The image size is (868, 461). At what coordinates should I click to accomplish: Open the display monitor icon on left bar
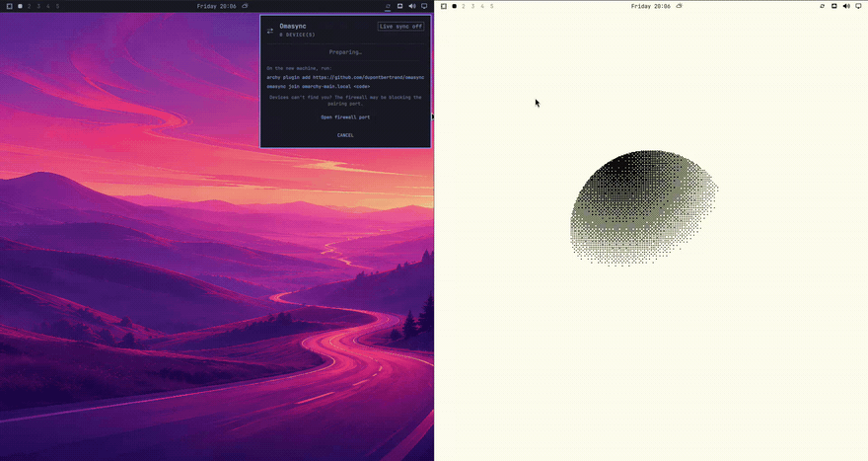click(x=424, y=6)
